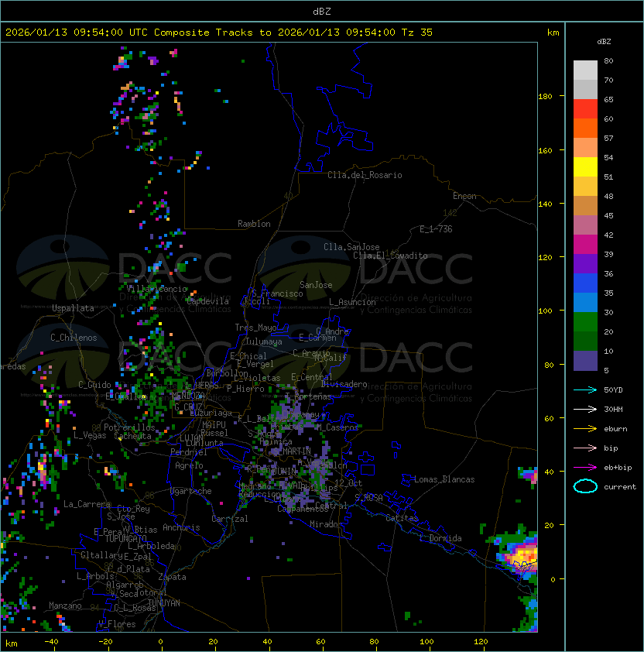
Task: Click the 120 km tick on the horizontal axis
Action: (481, 642)
